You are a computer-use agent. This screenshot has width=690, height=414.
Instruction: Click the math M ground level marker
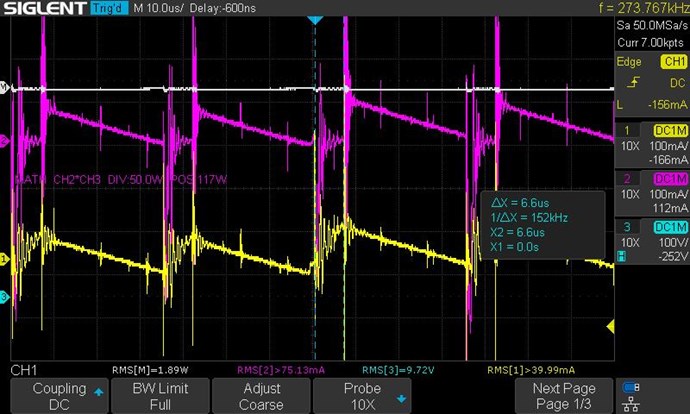[x=4, y=88]
